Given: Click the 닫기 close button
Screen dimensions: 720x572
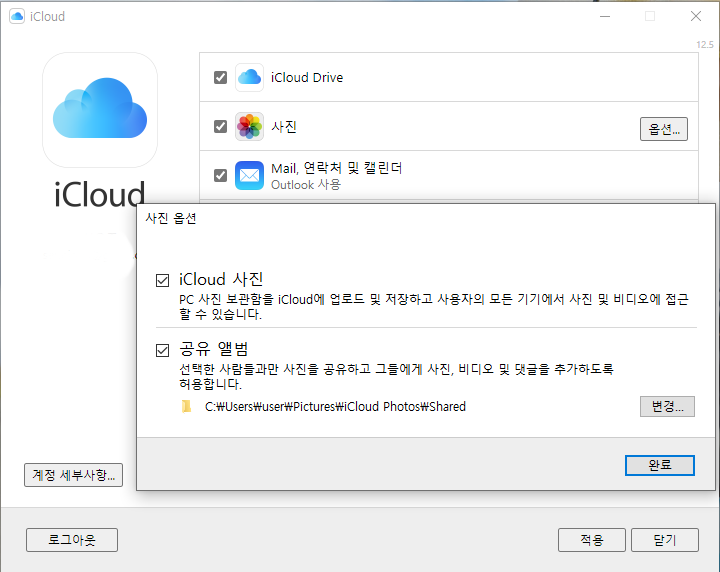Looking at the screenshot, I should click(665, 540).
